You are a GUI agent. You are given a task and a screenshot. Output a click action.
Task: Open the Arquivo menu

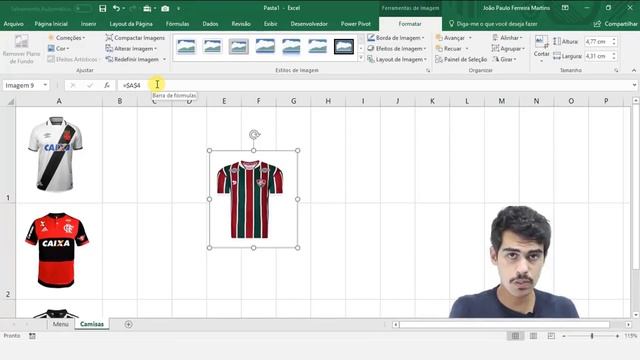point(13,24)
